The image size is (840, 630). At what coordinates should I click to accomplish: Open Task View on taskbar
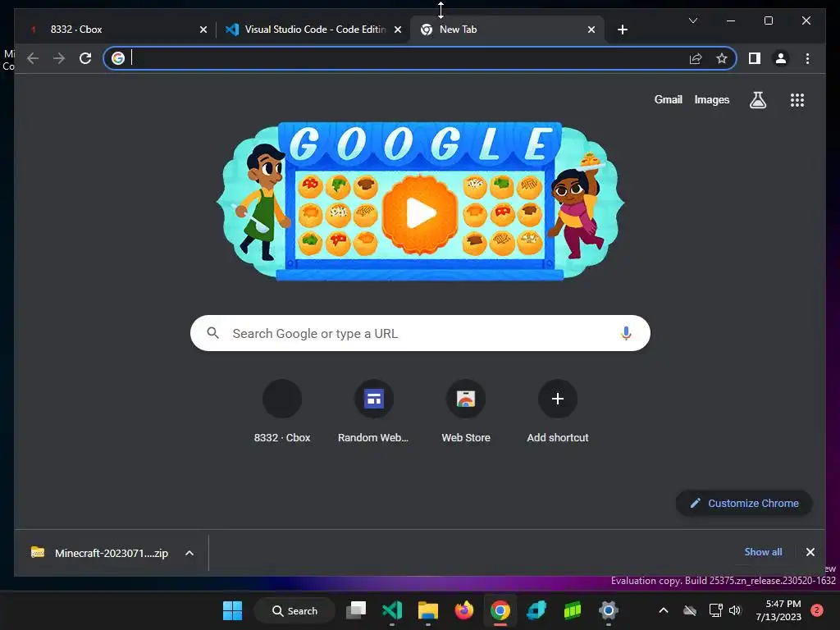[356, 610]
